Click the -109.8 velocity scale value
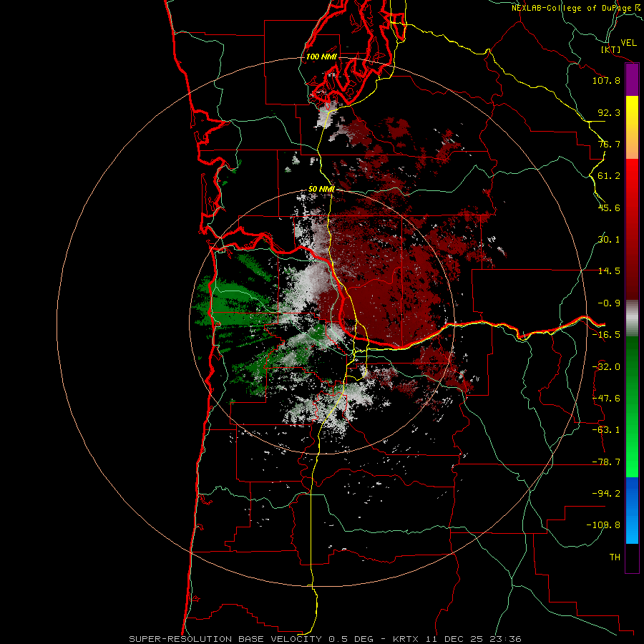The width and height of the screenshot is (644, 644). 603,525
